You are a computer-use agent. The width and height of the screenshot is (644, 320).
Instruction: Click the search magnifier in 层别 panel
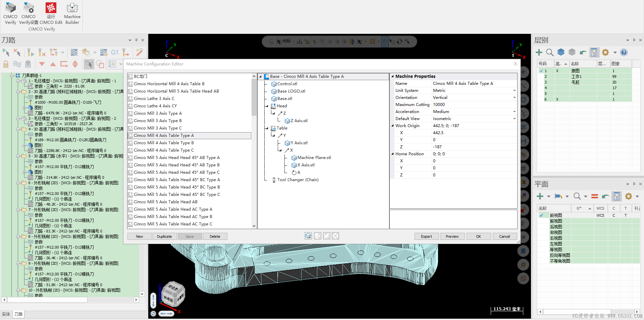coord(550,52)
